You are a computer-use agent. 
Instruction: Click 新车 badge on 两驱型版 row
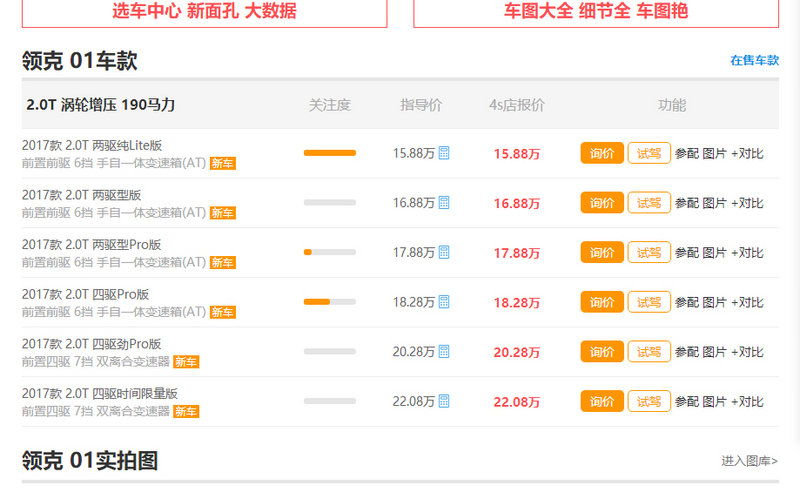[222, 213]
